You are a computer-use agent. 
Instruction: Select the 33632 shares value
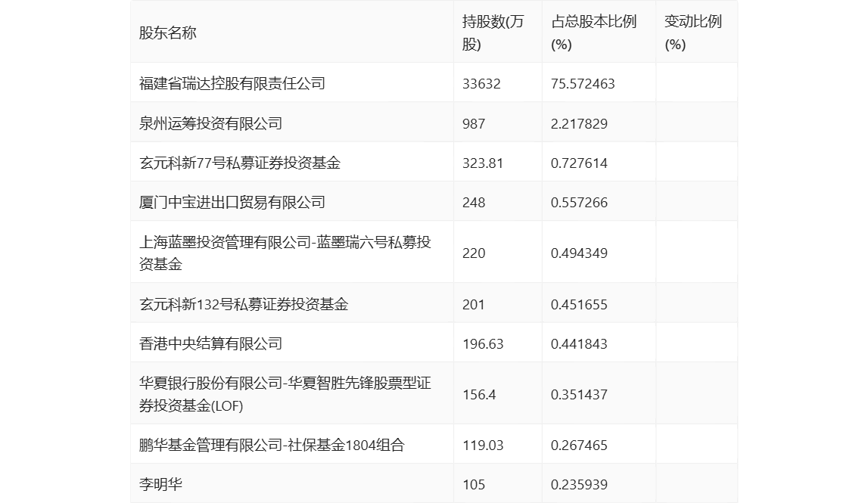point(481,83)
